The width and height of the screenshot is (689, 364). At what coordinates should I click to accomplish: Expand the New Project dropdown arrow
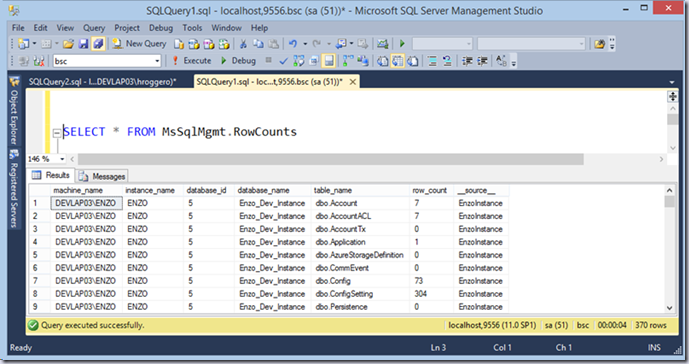click(x=34, y=44)
